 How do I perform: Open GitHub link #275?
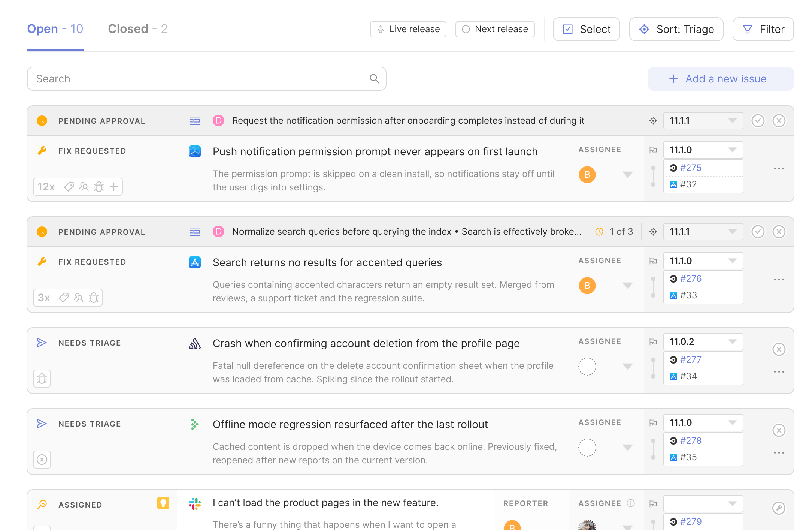pos(691,168)
